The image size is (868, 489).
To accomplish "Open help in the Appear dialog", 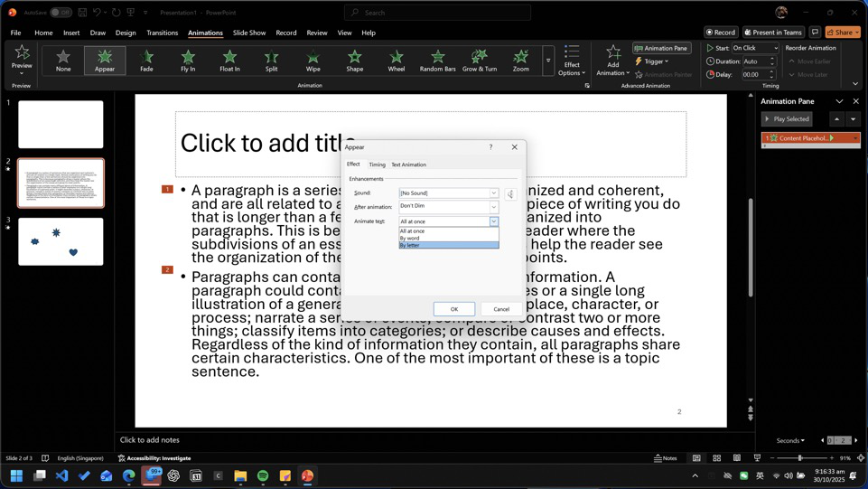I will 490,146.
